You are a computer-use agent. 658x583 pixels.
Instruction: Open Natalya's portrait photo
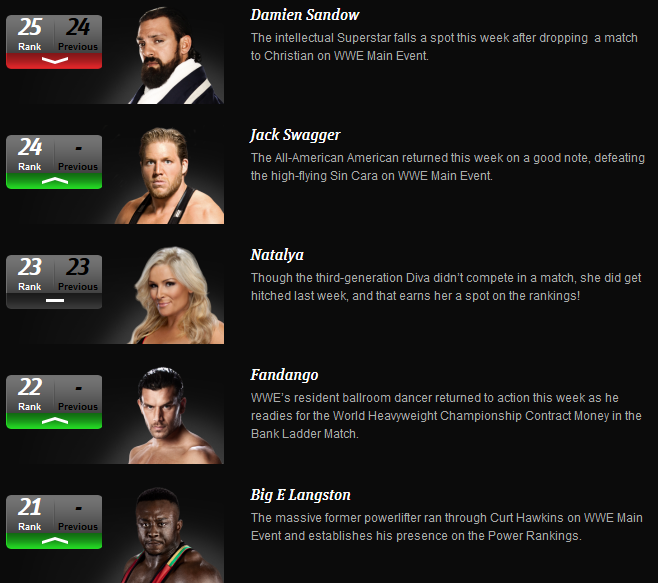pos(175,295)
